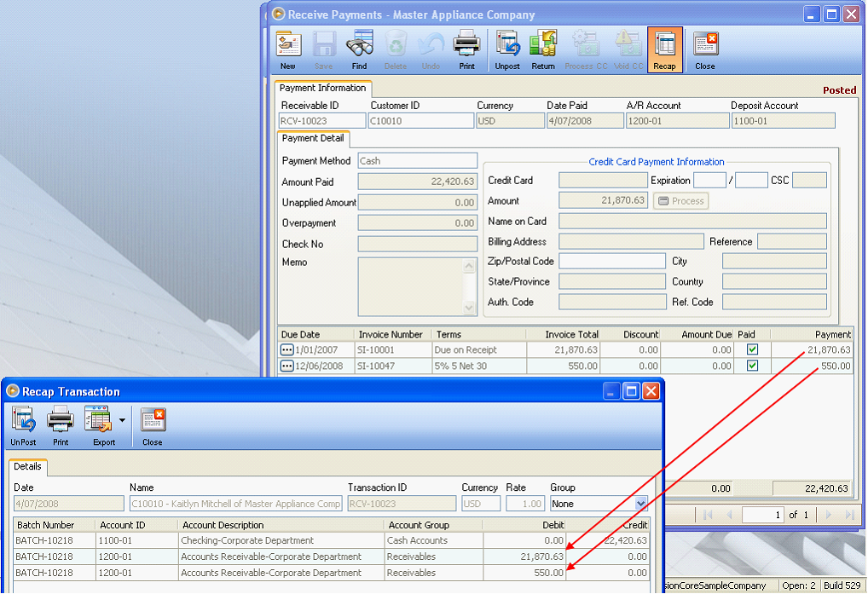Click the 550.00 debit cell
Viewport: 868px width, 594px height.
pyautogui.click(x=524, y=573)
